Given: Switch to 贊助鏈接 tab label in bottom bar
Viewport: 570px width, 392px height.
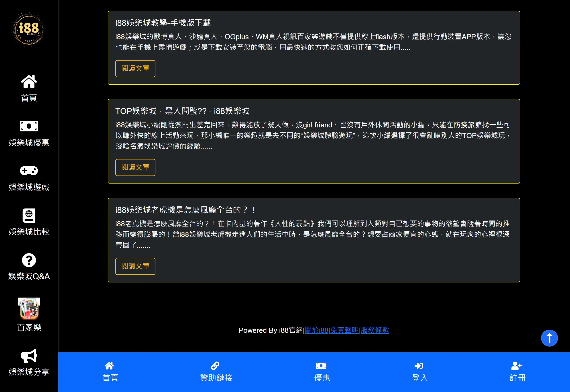Looking at the screenshot, I should (x=216, y=378).
